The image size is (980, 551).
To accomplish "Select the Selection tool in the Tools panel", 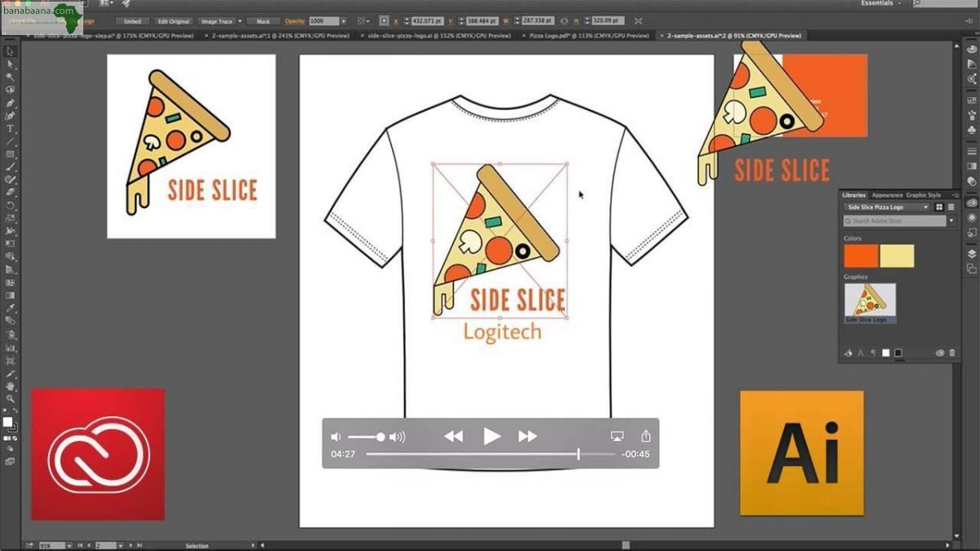I will coord(11,51).
